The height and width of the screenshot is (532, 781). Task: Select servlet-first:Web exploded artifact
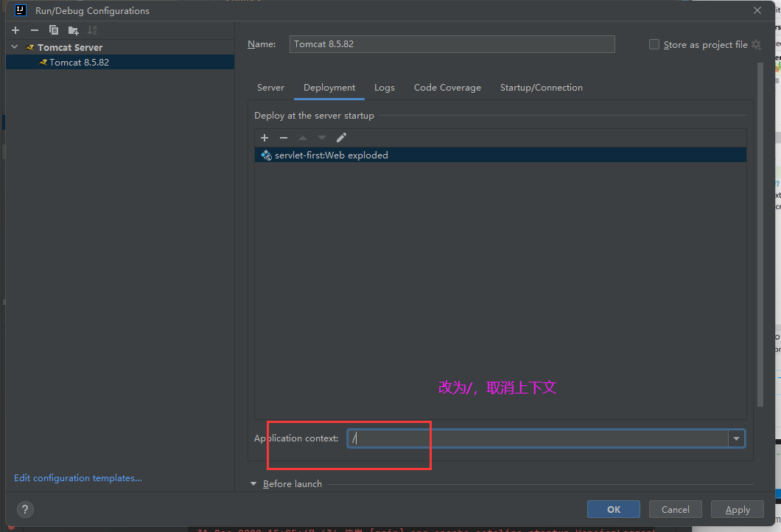click(332, 155)
